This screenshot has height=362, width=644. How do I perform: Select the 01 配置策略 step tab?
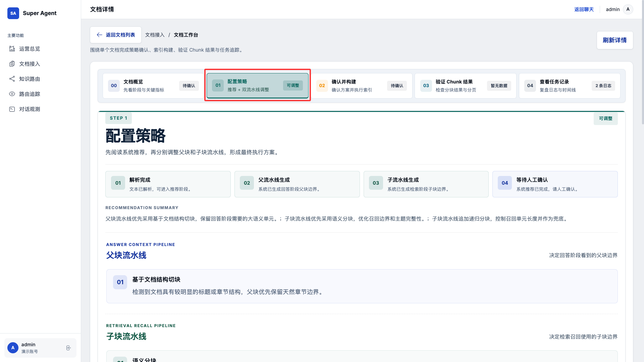click(257, 86)
